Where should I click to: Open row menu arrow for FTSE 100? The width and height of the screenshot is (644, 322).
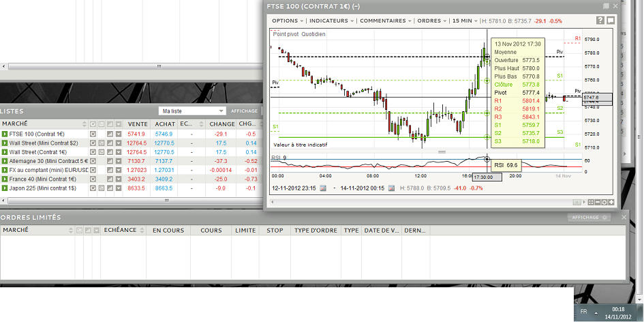119,134
